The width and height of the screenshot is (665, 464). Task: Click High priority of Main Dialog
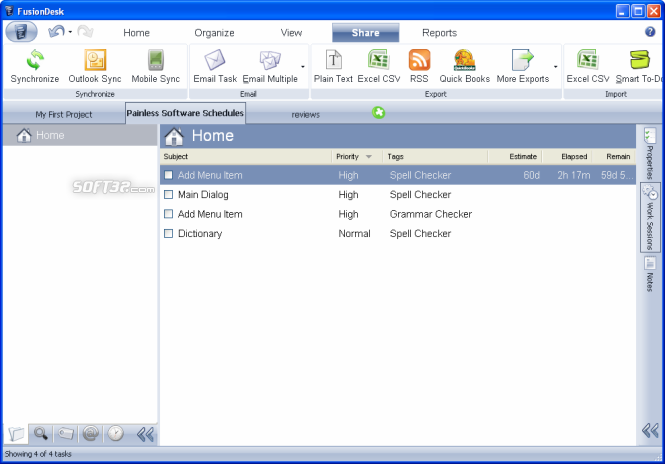point(348,194)
